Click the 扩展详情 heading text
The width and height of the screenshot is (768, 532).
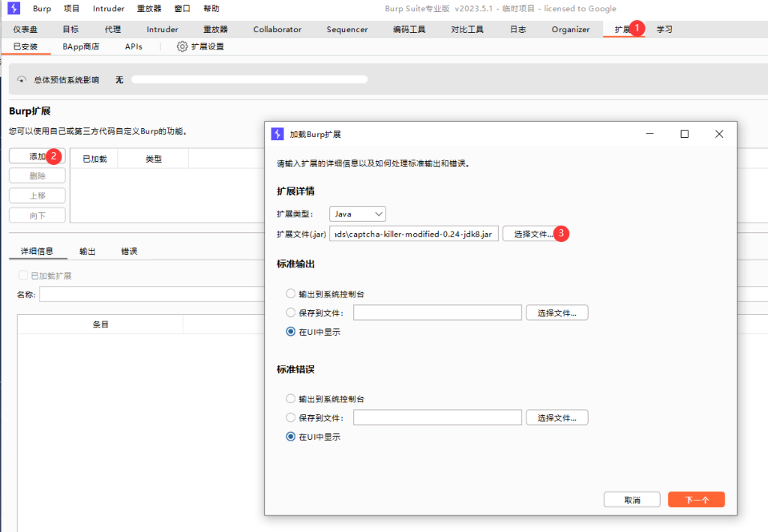coord(295,191)
